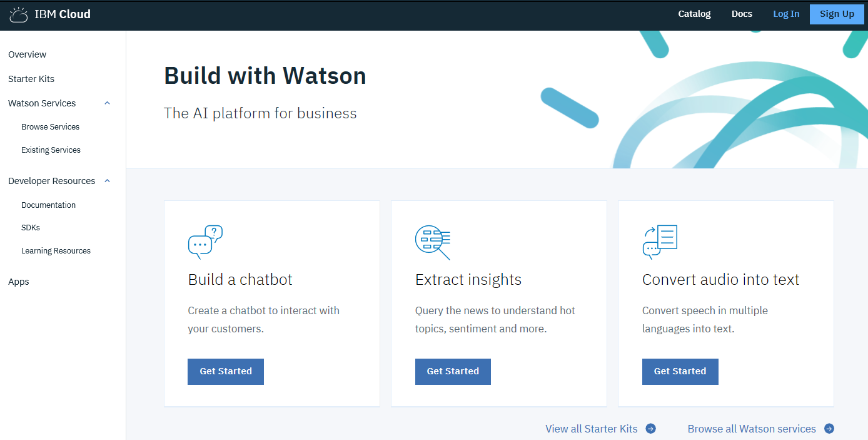Get started with Convert audio into text

[x=680, y=371]
